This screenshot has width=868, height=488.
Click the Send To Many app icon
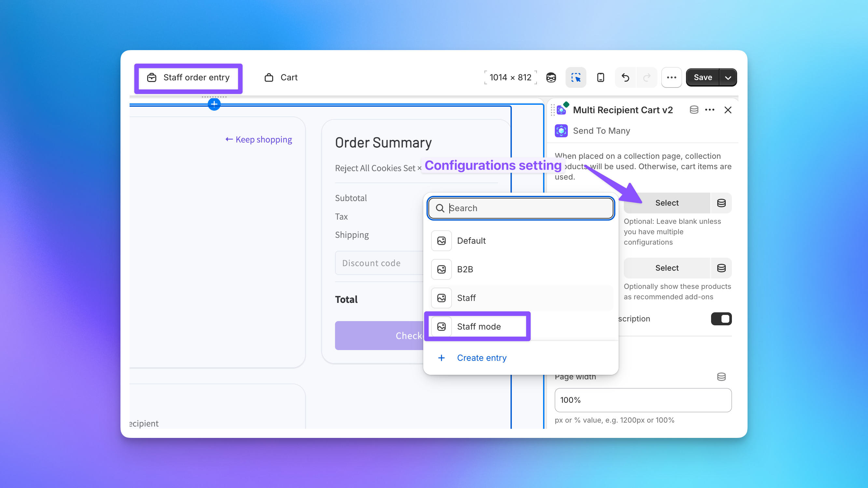click(x=561, y=131)
